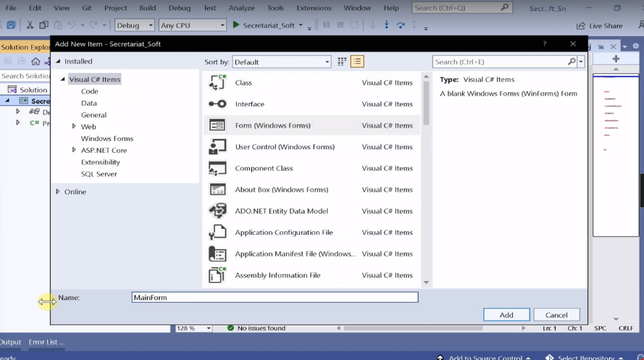The image size is (644, 360).
Task: Click the Cut scissors toolbar icon
Action: tap(30, 25)
